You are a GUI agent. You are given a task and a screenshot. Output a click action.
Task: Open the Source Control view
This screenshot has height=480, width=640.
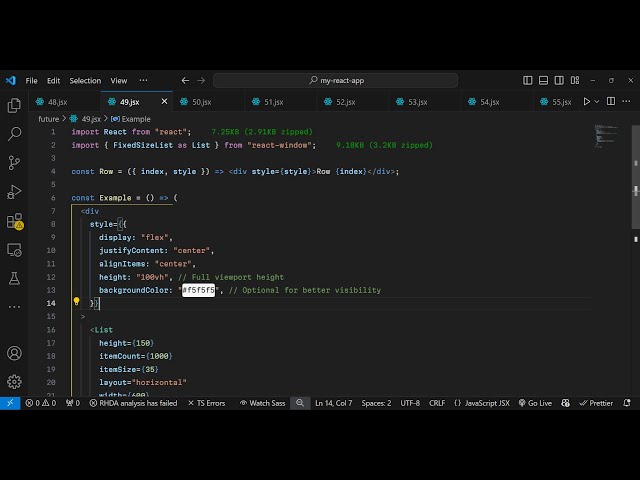click(14, 162)
